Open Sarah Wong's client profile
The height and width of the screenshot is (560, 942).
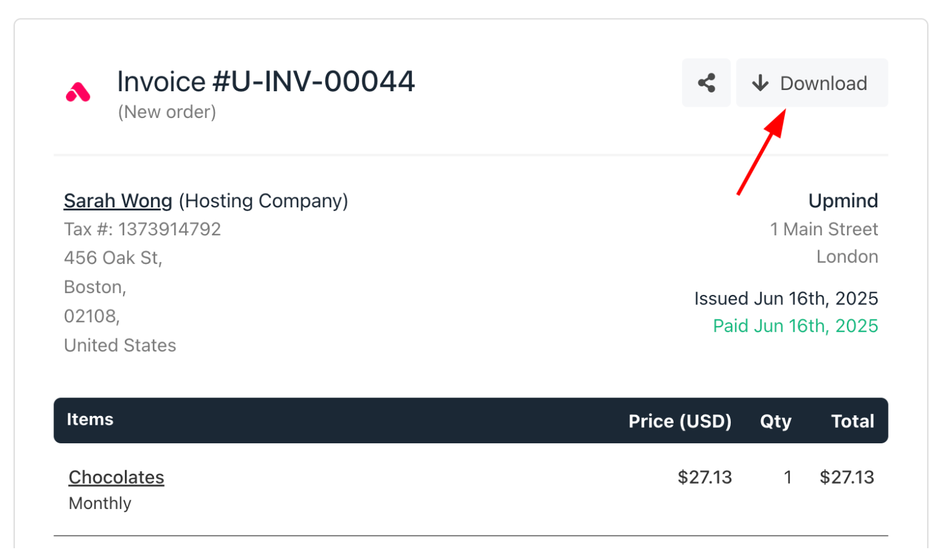pos(118,201)
